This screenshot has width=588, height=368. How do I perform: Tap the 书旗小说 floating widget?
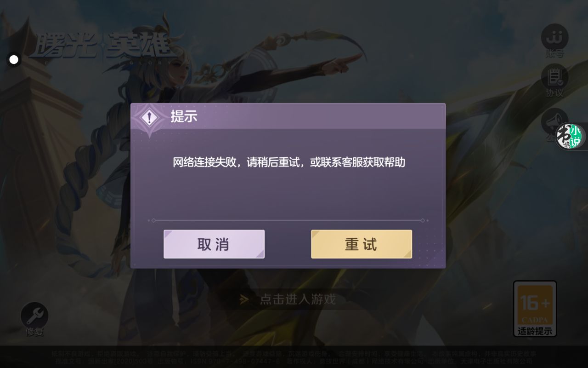coord(570,137)
